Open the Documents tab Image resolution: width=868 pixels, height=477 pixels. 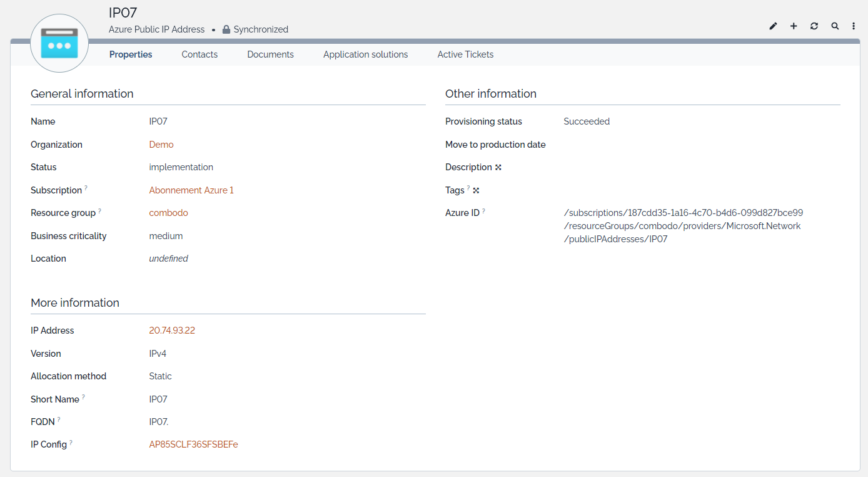click(270, 54)
